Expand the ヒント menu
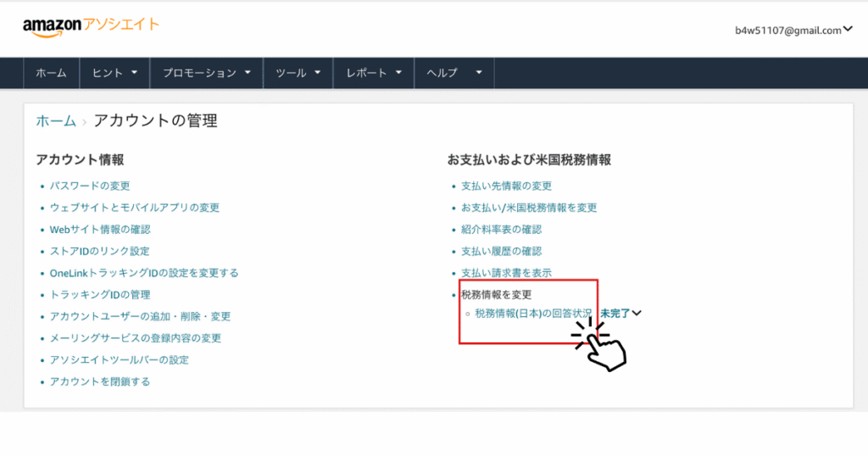The width and height of the screenshot is (868, 456). click(114, 74)
